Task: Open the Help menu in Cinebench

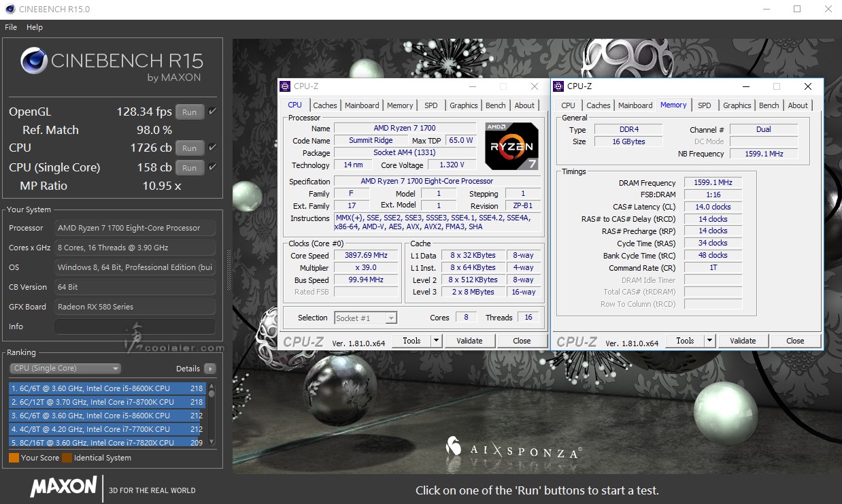Action: pyautogui.click(x=35, y=27)
